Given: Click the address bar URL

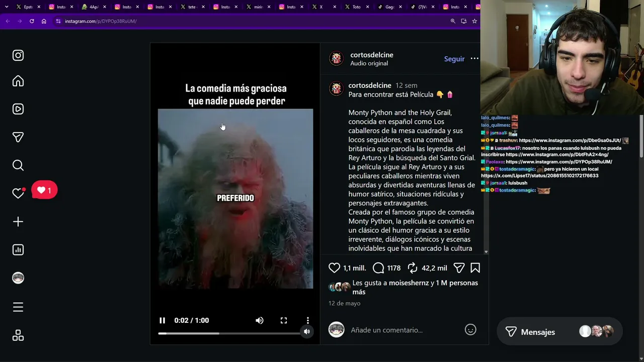Looking at the screenshot, I should [x=101, y=21].
